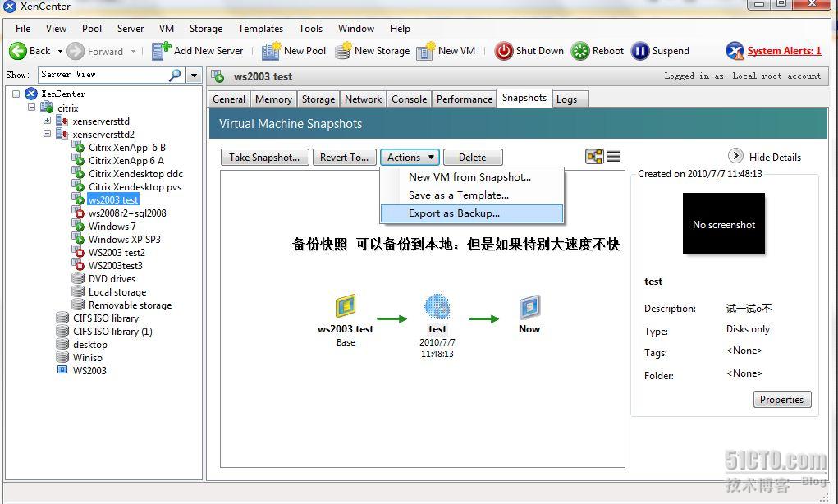Switch to snapshot tree view icon

click(594, 156)
